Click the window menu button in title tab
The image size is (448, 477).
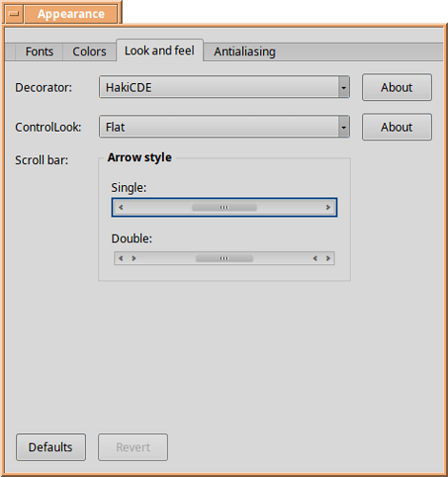click(x=14, y=13)
